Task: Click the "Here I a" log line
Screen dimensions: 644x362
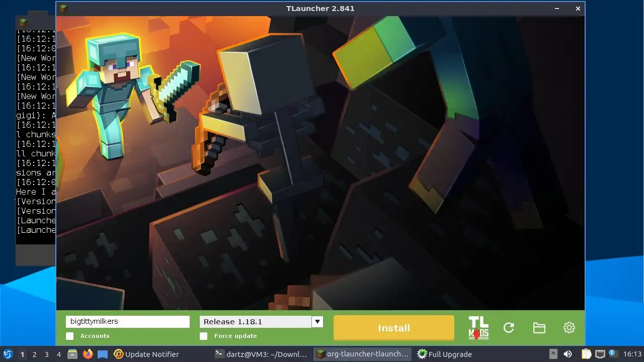Action: coord(36,192)
